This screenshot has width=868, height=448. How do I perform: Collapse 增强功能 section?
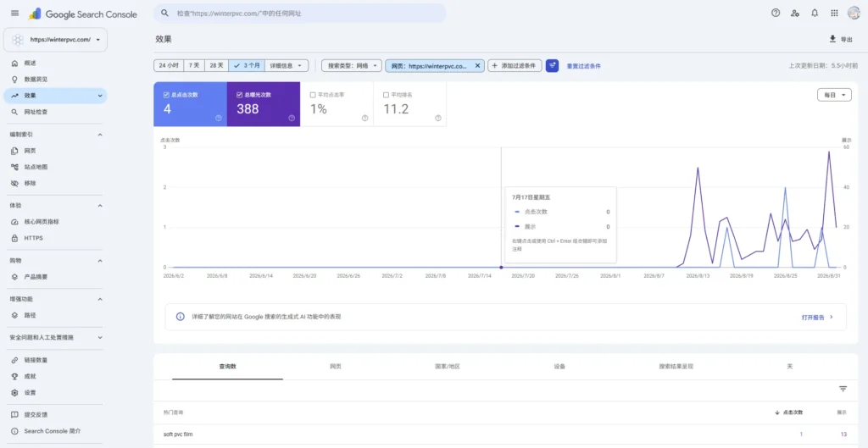click(x=100, y=299)
